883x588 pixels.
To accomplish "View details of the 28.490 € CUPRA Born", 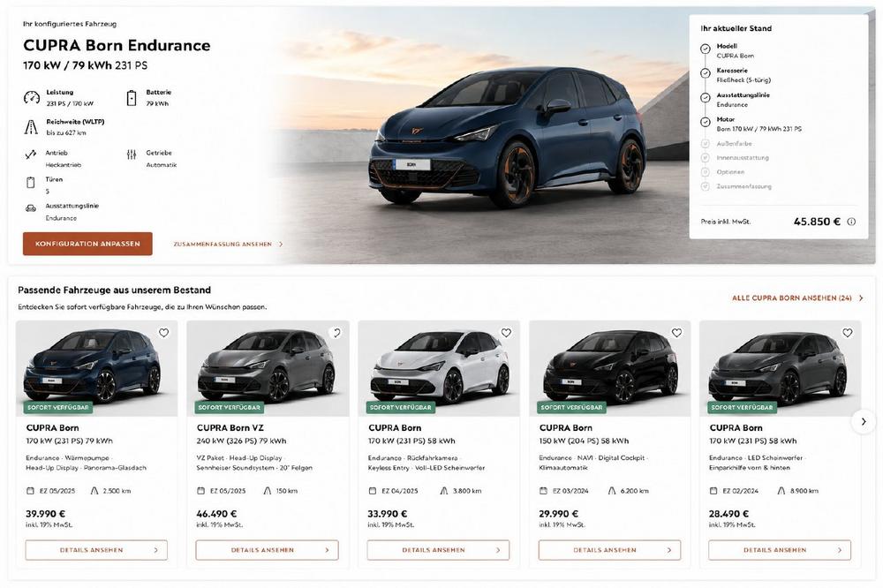I will (780, 550).
